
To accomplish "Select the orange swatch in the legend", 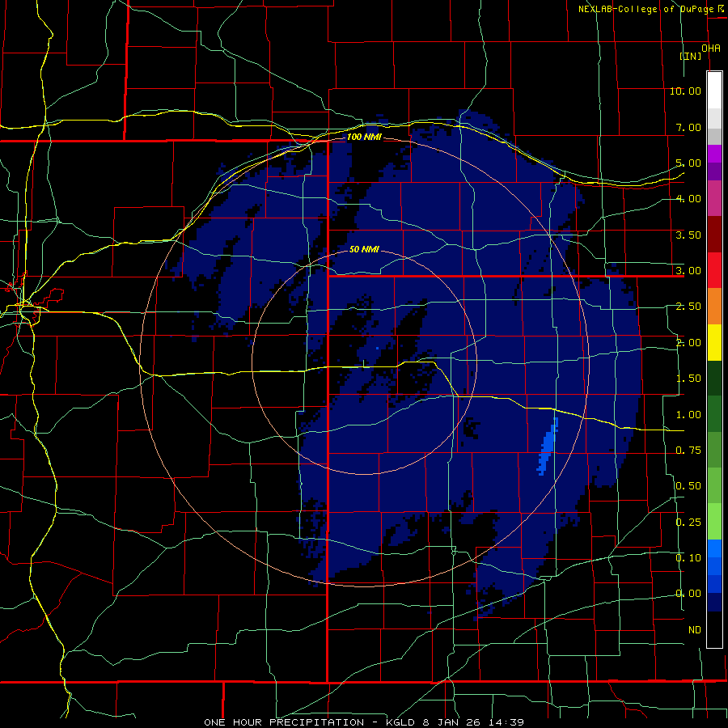I will click(714, 307).
